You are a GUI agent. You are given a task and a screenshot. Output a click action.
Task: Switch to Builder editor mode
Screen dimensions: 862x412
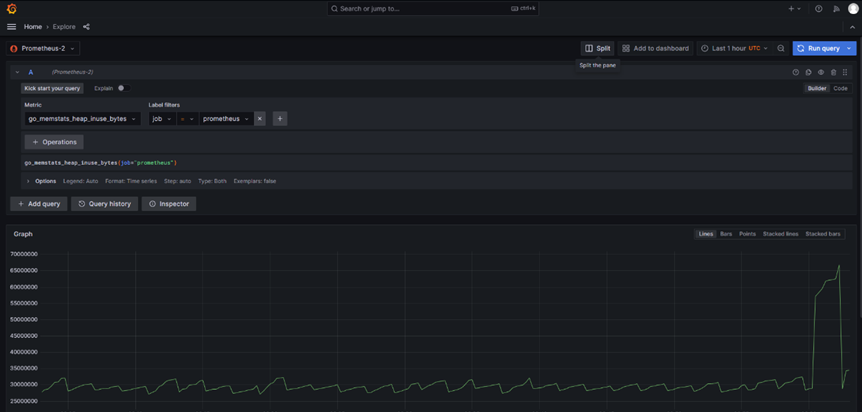click(x=817, y=88)
